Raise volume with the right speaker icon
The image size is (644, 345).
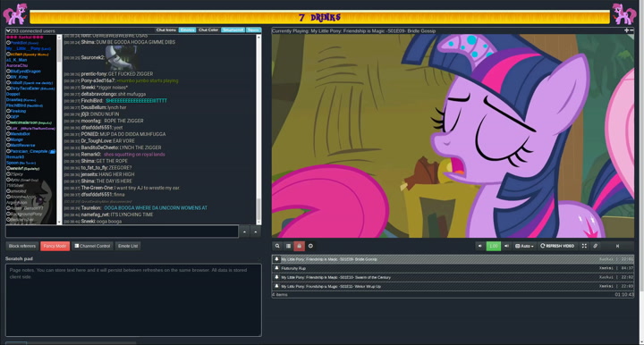coord(506,246)
